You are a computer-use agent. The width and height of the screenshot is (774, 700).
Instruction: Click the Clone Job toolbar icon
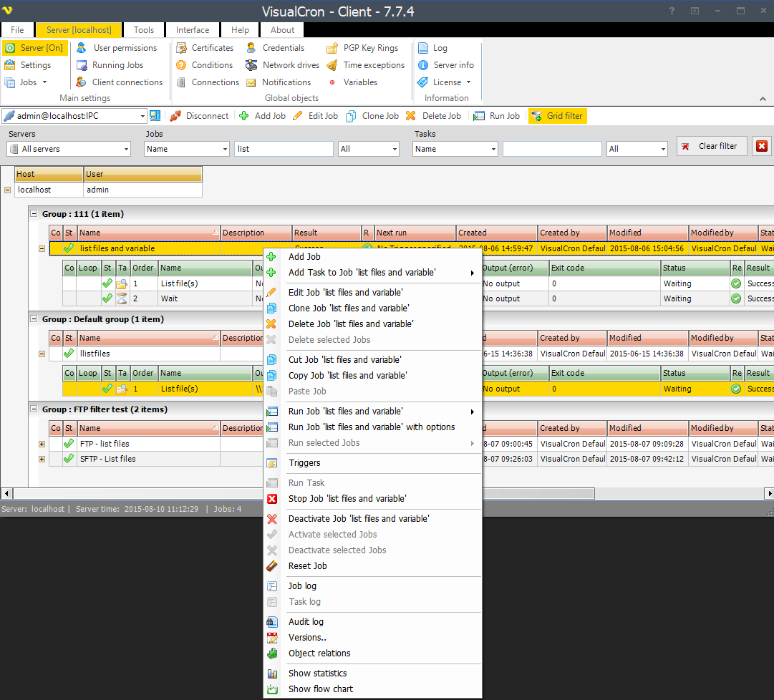pos(351,116)
